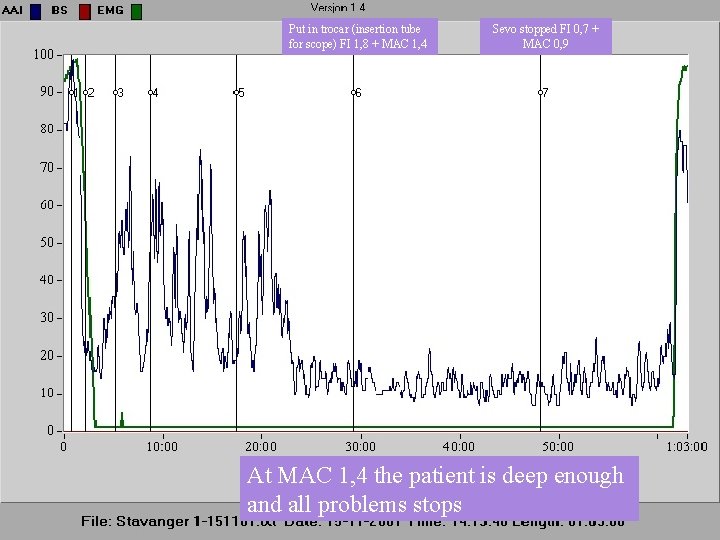Select event marker 1 on the chart
This screenshot has width=720, height=540.
[73, 93]
